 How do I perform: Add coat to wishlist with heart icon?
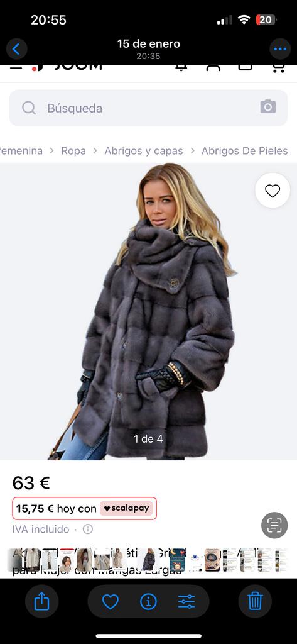click(x=273, y=191)
